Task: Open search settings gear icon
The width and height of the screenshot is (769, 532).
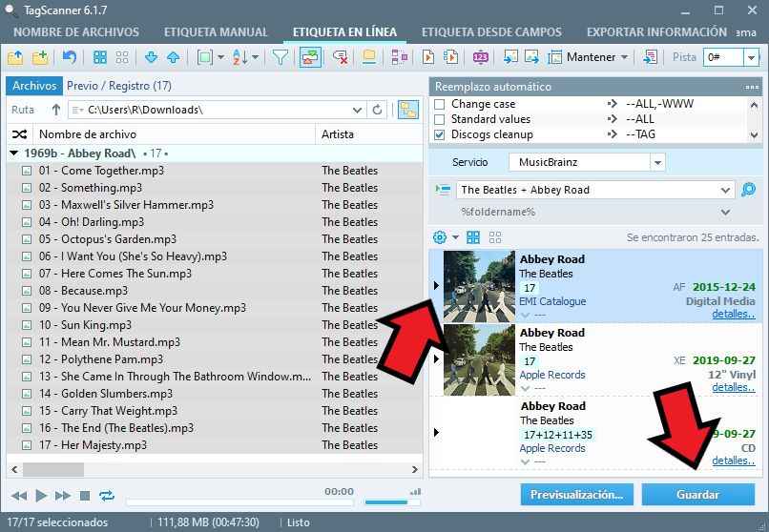Action: click(x=440, y=237)
